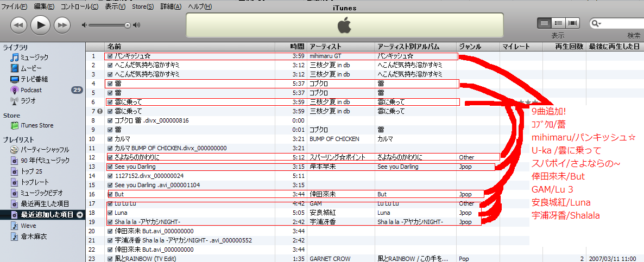Open Weve playlist
Image resolution: width=644 pixels, height=262 pixels.
28,226
